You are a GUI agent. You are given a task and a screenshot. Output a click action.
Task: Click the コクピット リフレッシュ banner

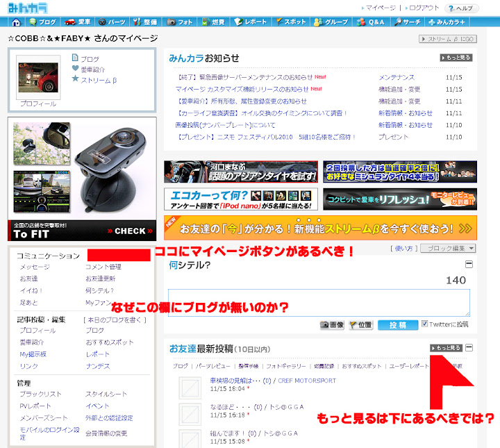[x=400, y=199]
